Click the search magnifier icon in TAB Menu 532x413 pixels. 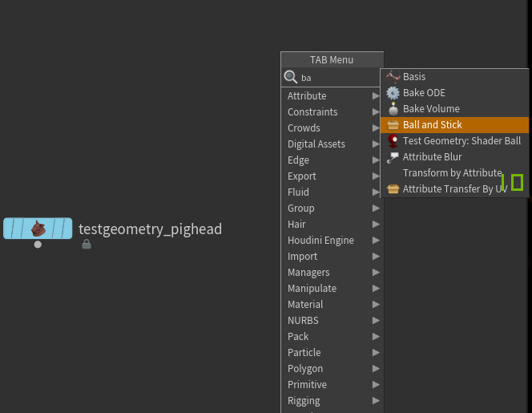[x=291, y=78]
